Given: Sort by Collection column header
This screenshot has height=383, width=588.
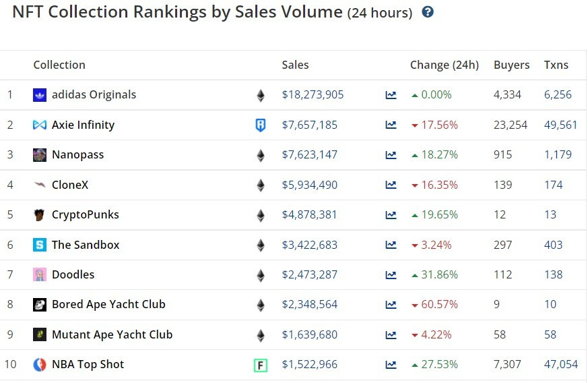Looking at the screenshot, I should [x=59, y=65].
